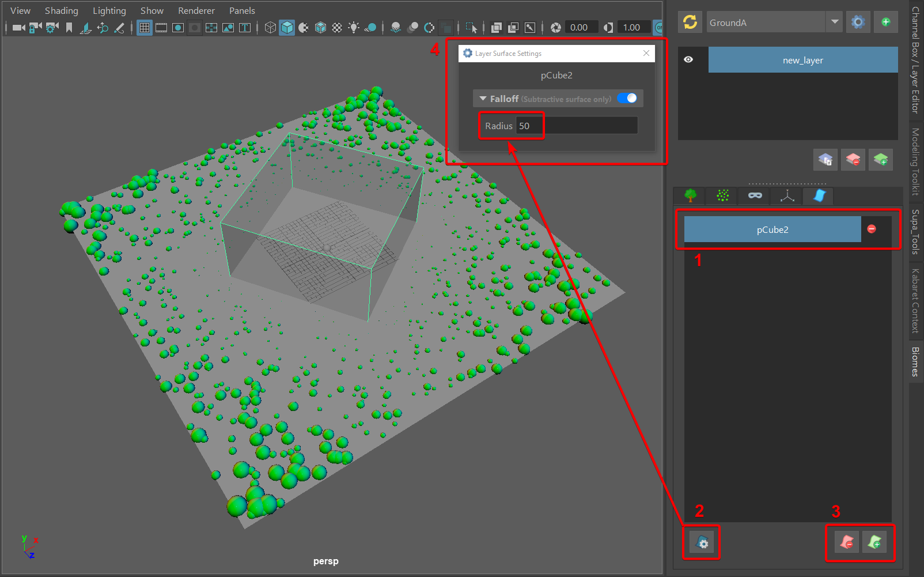Open Camera Attributes gear-camera icon
This screenshot has height=577, width=924.
click(x=52, y=27)
